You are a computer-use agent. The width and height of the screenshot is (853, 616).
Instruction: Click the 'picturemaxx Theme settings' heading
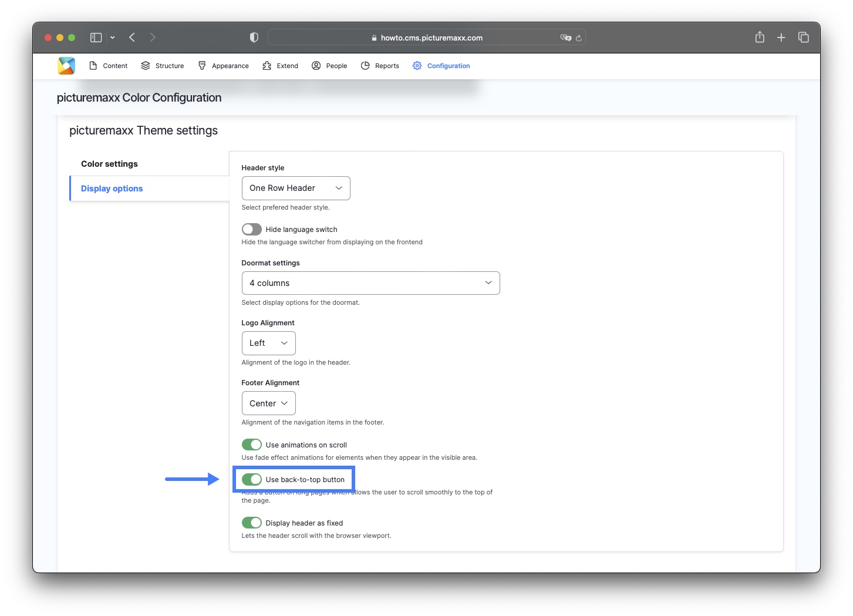[x=143, y=130]
